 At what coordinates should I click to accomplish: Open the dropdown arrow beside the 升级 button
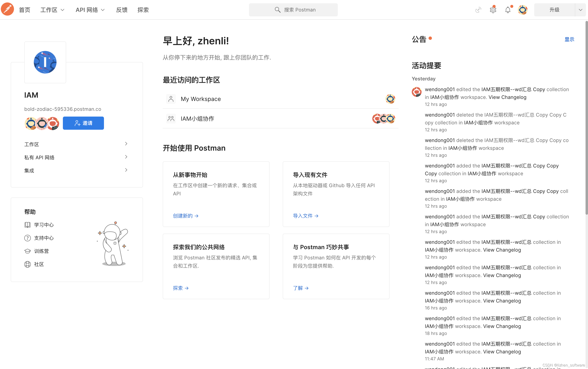[x=580, y=10]
